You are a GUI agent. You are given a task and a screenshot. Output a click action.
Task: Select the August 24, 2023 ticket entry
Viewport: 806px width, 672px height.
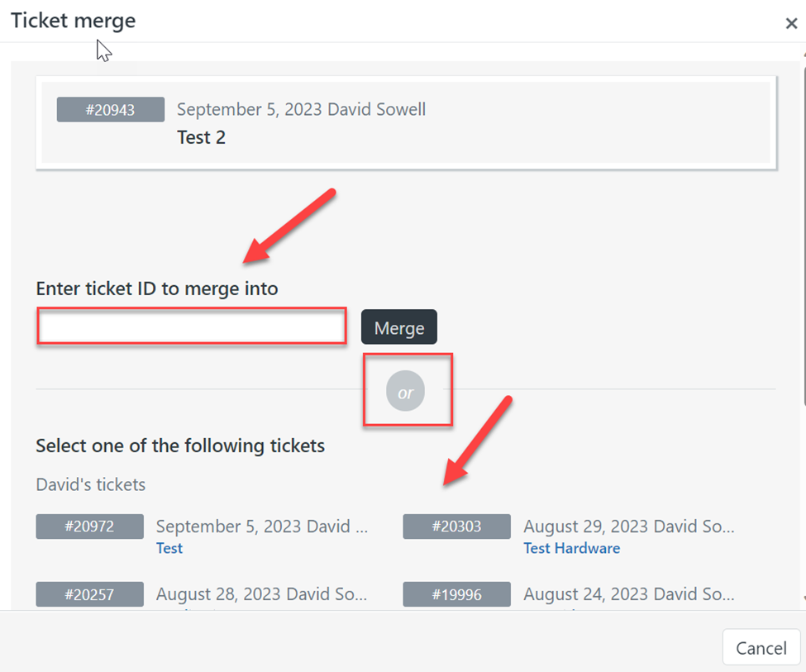click(x=628, y=593)
